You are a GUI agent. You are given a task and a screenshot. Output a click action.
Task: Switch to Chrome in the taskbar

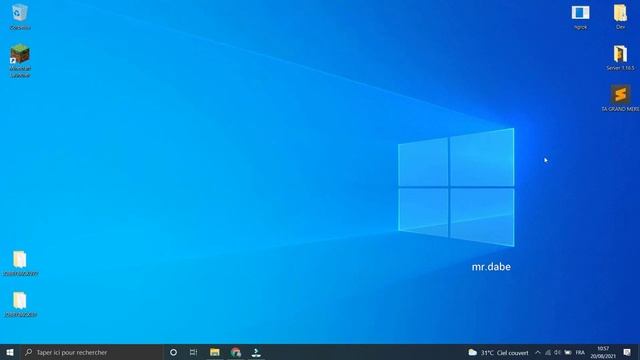click(x=236, y=352)
